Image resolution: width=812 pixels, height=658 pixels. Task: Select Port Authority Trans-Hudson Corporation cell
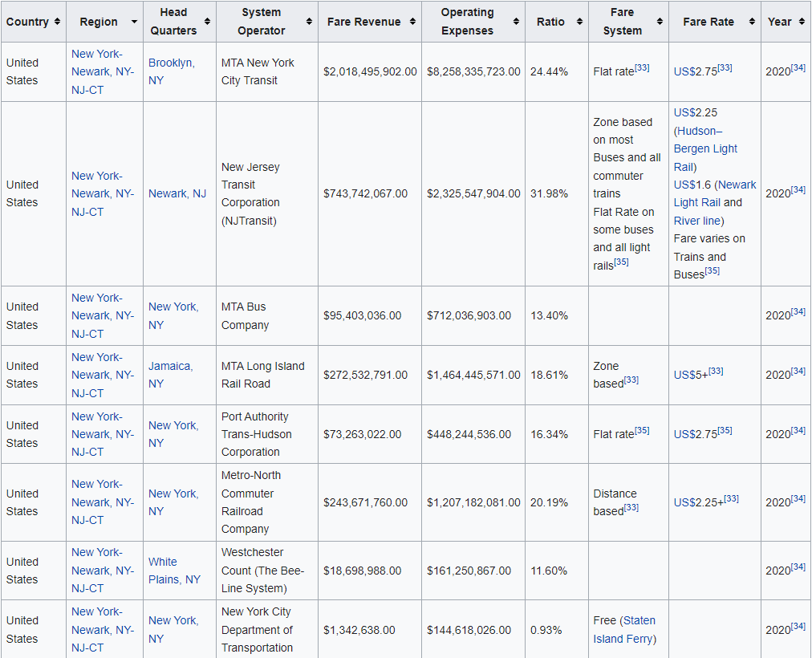click(x=267, y=434)
